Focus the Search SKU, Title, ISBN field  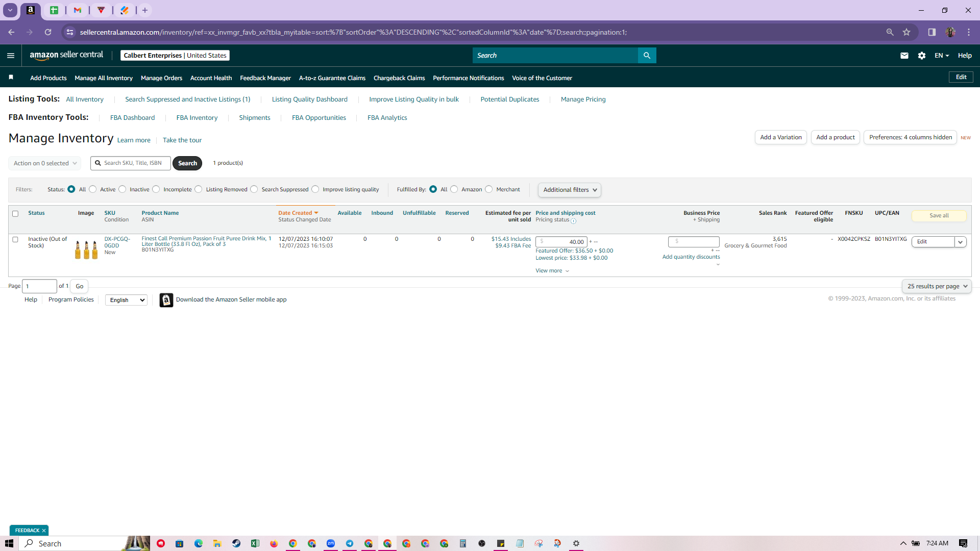click(131, 163)
